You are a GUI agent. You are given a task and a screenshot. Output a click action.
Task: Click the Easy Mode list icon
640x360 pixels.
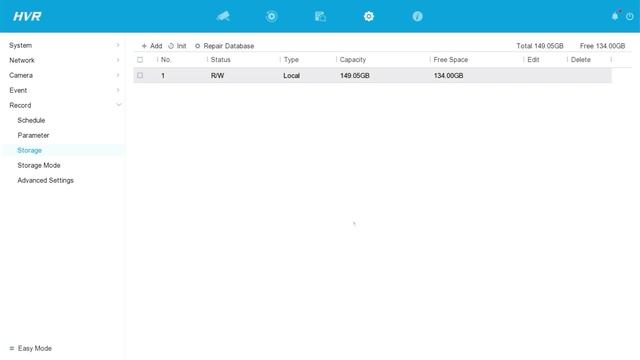(12, 348)
